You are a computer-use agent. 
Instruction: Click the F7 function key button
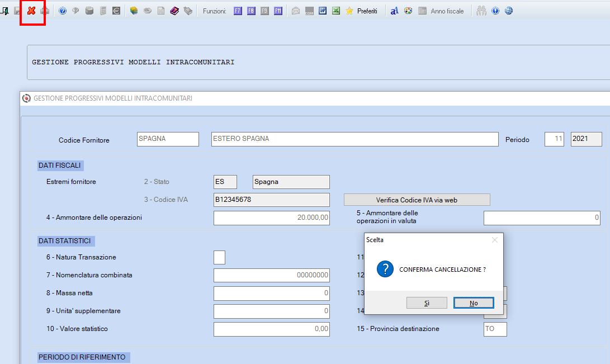pos(238,11)
